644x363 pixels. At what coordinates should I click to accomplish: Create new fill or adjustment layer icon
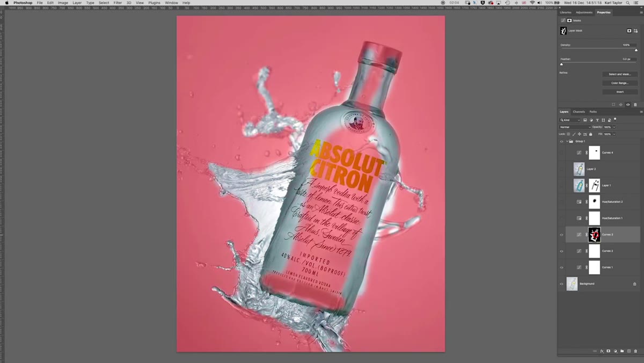click(x=616, y=351)
